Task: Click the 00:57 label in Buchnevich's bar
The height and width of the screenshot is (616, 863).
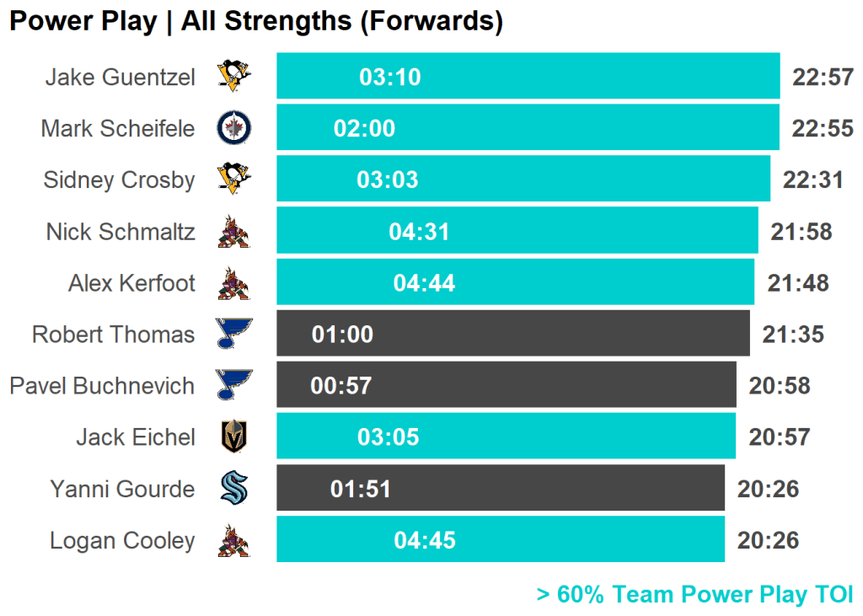Action: (x=341, y=386)
